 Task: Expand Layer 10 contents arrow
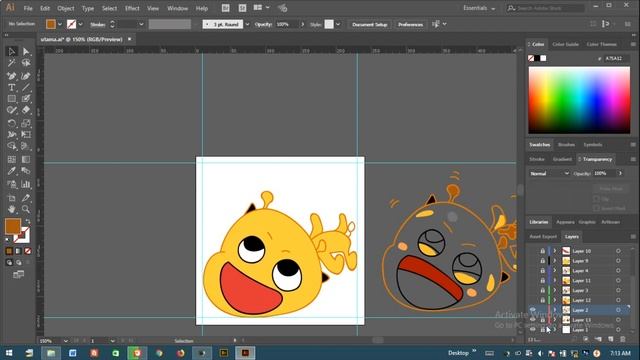tap(555, 251)
